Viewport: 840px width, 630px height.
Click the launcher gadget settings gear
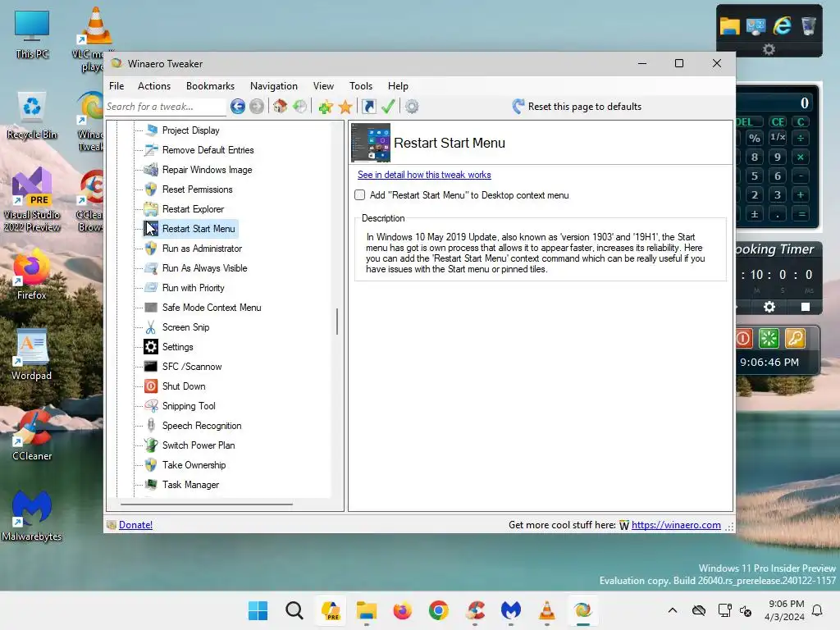tap(769, 49)
